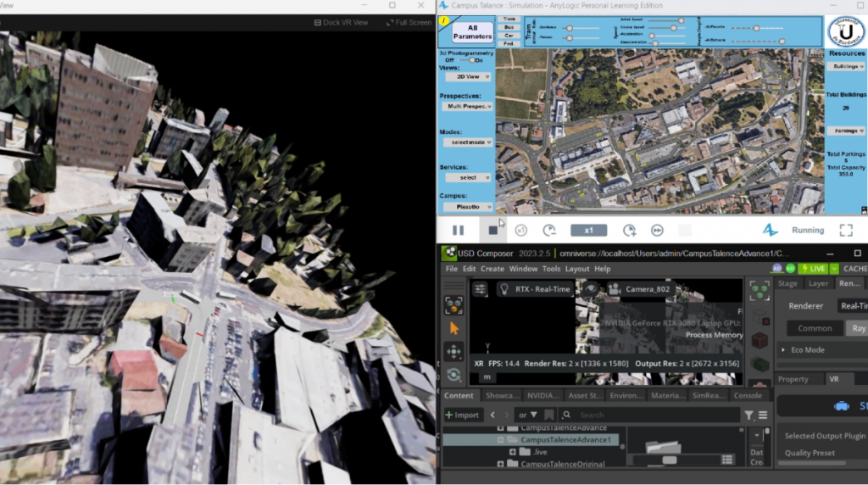The width and height of the screenshot is (868, 485).
Task: Open the Multi Perspective dropdown
Action: [x=468, y=108]
